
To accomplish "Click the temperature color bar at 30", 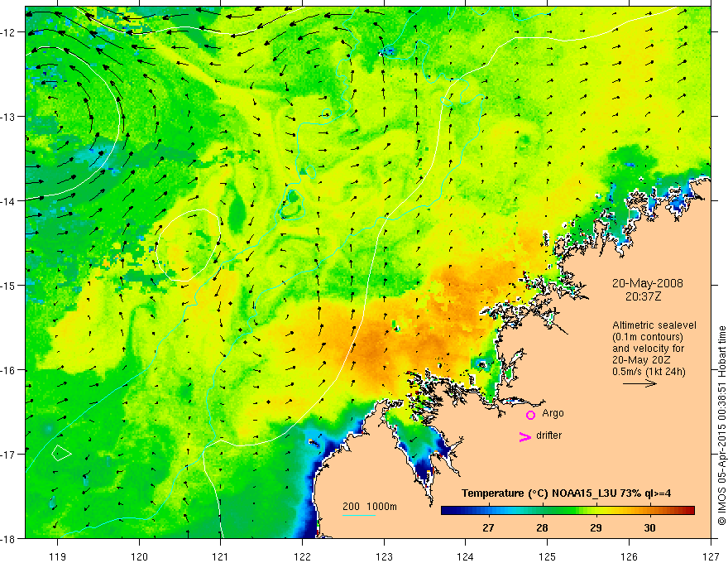I will click(x=649, y=511).
